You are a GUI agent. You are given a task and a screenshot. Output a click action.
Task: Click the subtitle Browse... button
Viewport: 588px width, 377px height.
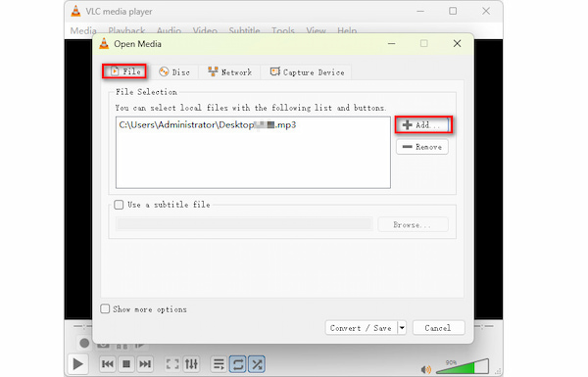tap(413, 224)
